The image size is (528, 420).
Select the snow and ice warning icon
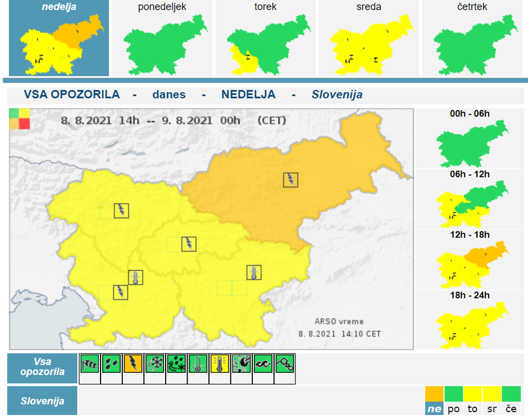click(155, 368)
